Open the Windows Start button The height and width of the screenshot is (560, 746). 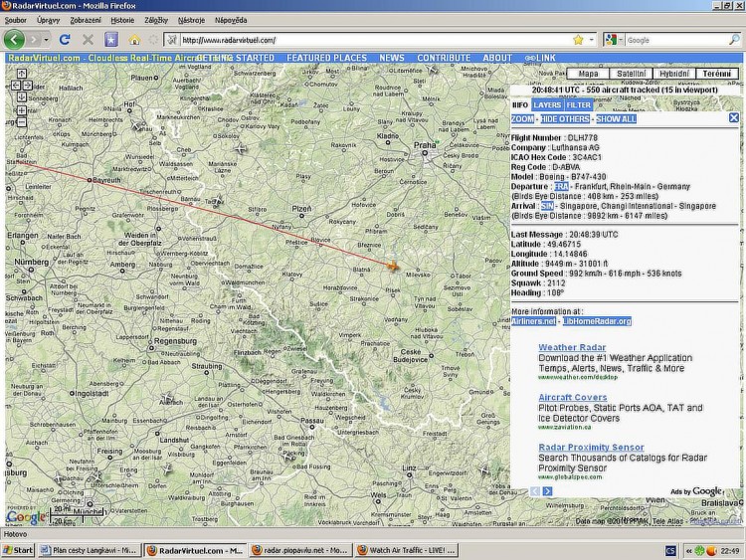click(x=18, y=550)
